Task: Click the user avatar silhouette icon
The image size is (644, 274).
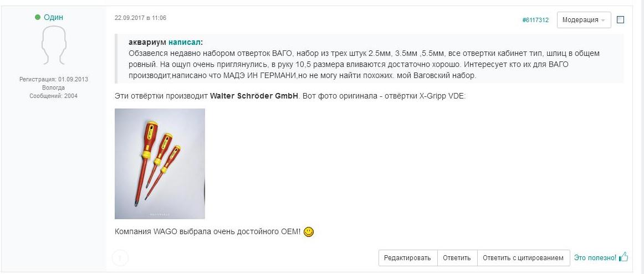Action: click(x=54, y=45)
